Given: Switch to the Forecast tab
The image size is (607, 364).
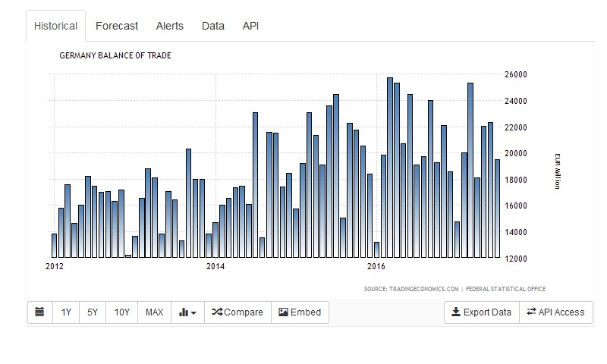Looking at the screenshot, I should tap(117, 26).
